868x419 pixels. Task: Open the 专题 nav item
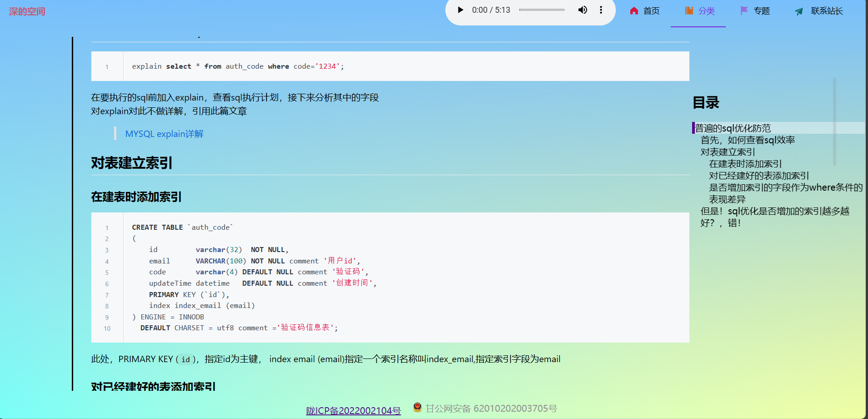(x=762, y=11)
